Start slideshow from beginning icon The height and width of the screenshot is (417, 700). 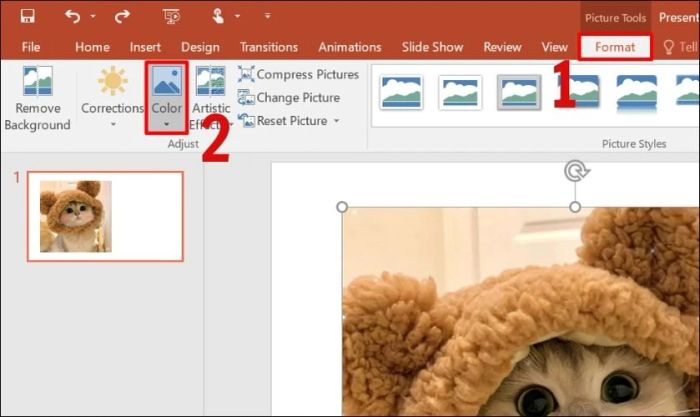[171, 17]
